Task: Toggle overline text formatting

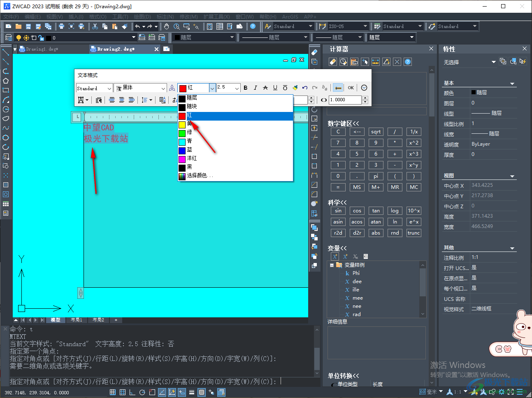Action: pyautogui.click(x=285, y=88)
